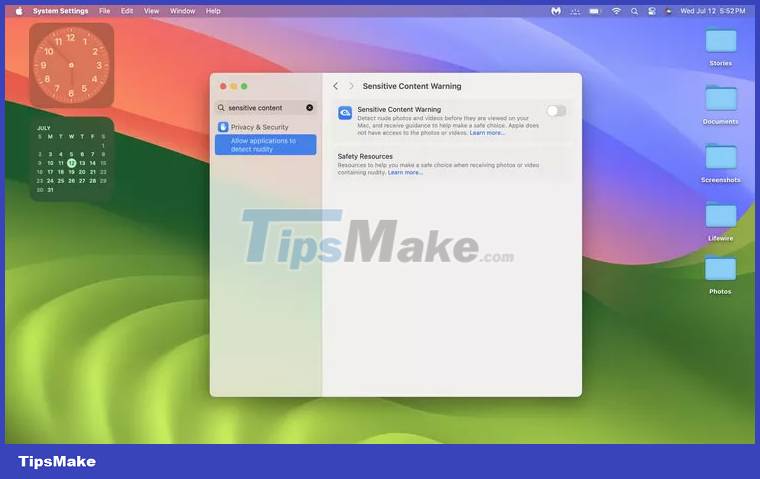
Task: Toggle the Sensitive Content Warning switch
Action: (556, 111)
